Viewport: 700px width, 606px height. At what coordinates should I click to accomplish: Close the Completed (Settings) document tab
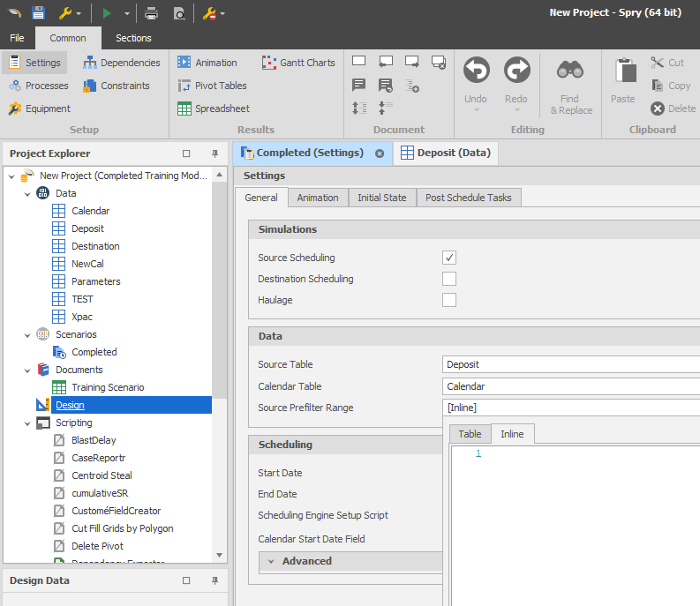(380, 153)
